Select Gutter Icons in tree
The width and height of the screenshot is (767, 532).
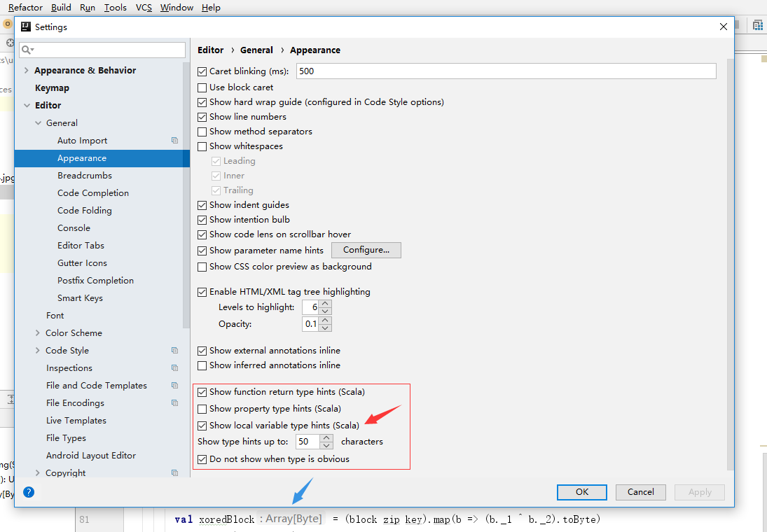[82, 263]
